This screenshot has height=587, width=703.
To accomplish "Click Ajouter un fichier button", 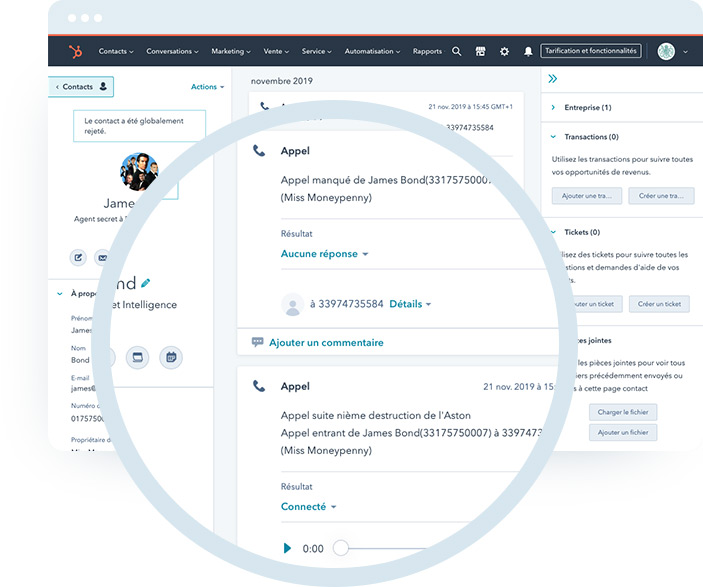I will coord(623,432).
